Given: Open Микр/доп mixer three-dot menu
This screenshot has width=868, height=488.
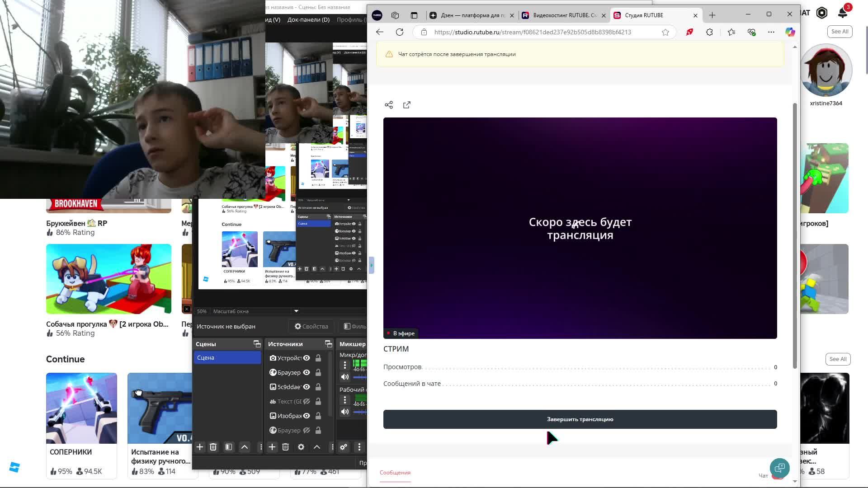Looking at the screenshot, I should (345, 365).
